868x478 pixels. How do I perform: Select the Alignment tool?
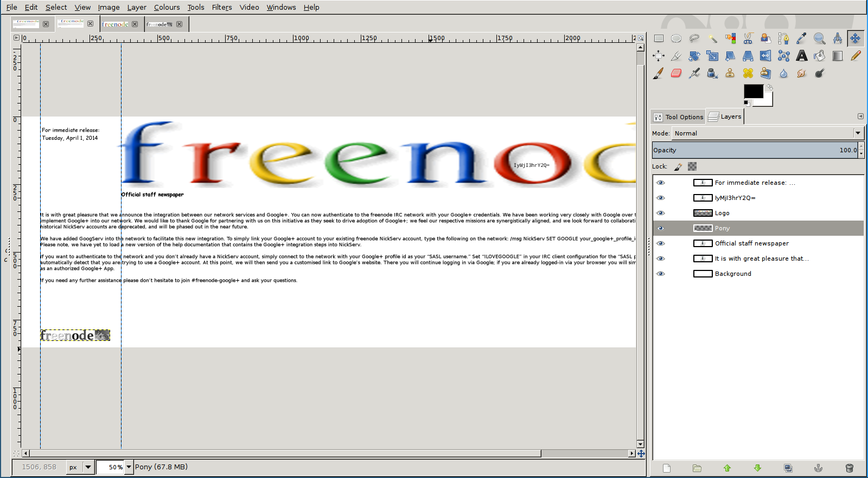point(659,56)
